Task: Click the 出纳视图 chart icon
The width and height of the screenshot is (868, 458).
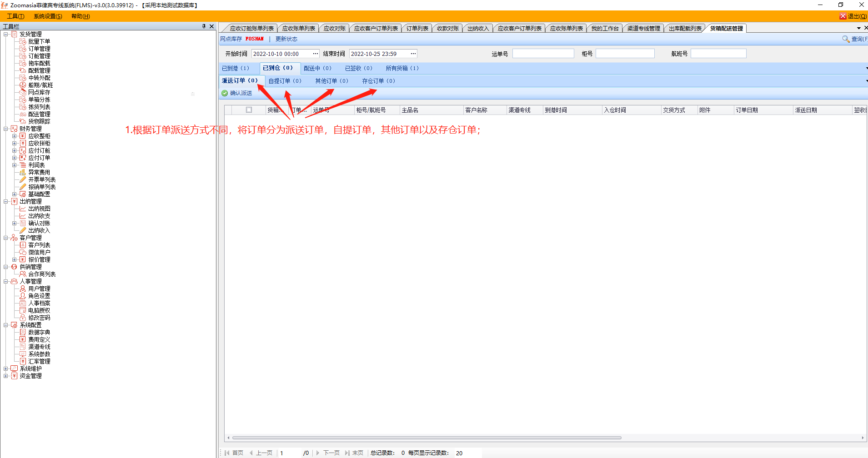Action: (23, 209)
